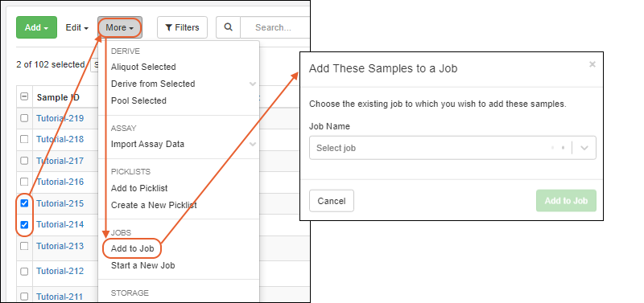Expand Import Assay Data submenu chevron
The image size is (644, 303).
(253, 144)
